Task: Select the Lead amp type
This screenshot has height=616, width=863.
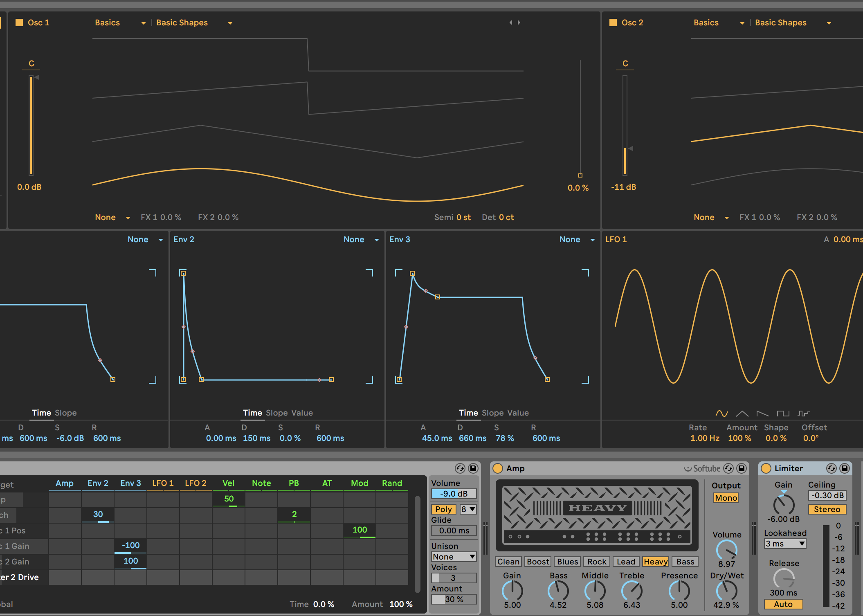Action: (626, 562)
